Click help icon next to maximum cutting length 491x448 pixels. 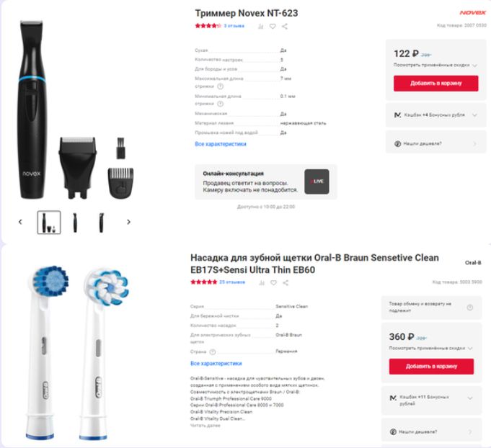click(221, 86)
